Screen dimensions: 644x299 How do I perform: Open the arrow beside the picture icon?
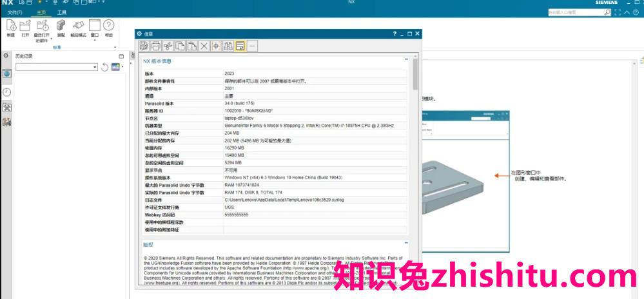pyautogui.click(x=122, y=67)
